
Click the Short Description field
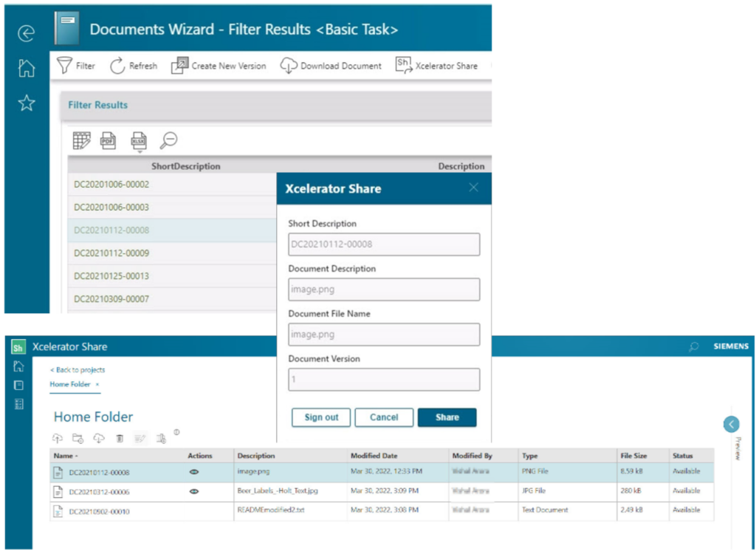click(384, 244)
